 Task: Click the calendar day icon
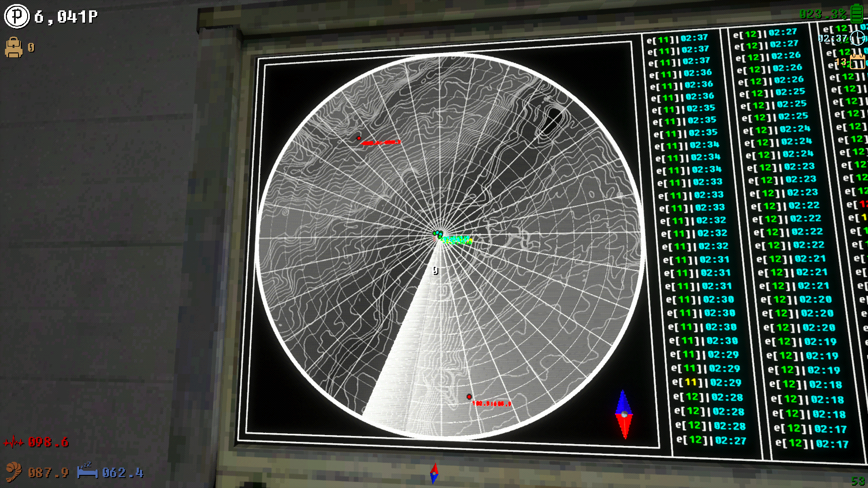pos(858,61)
